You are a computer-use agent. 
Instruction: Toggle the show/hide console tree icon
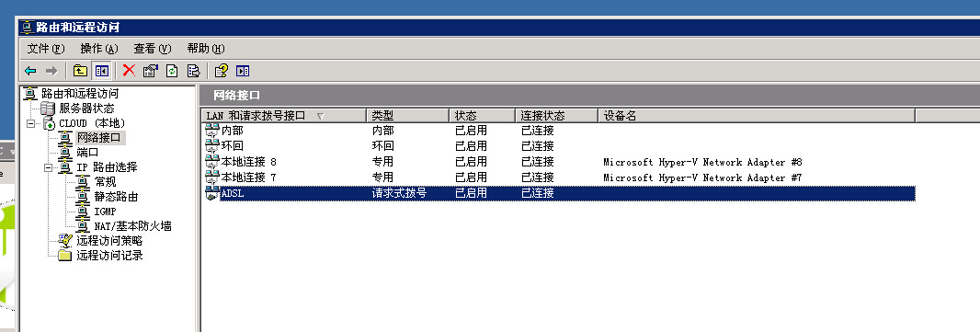101,71
